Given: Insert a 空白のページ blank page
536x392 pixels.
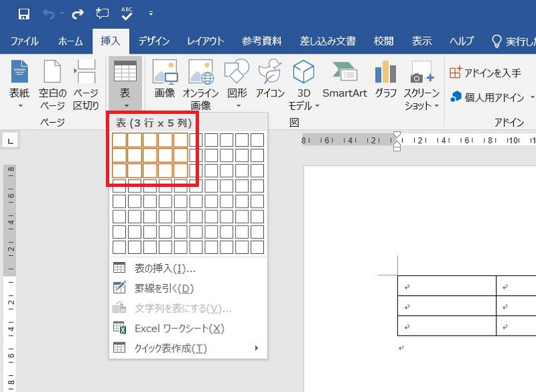Looking at the screenshot, I should [x=52, y=84].
